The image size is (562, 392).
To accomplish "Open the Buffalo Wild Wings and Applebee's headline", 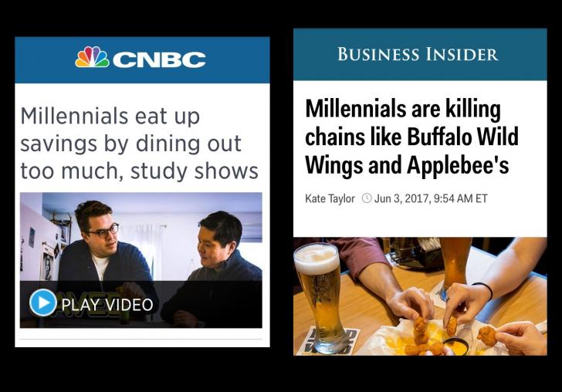I will pos(411,137).
